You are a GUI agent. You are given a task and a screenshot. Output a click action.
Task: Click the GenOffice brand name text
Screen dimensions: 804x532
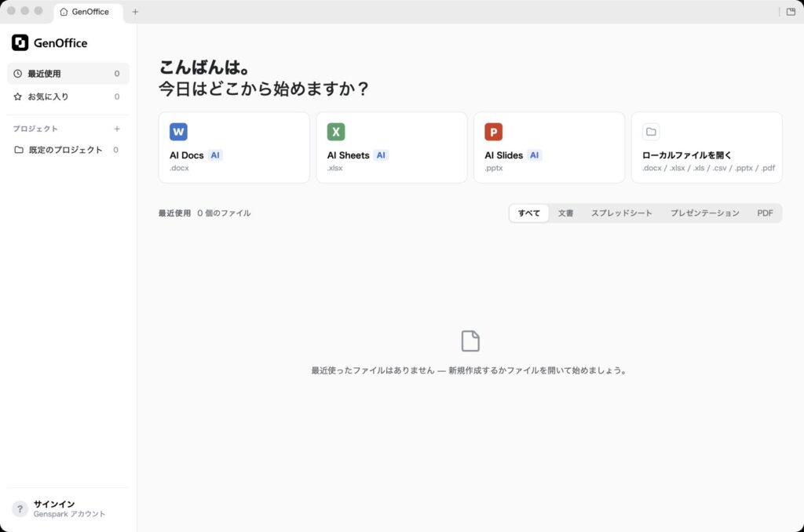point(60,43)
